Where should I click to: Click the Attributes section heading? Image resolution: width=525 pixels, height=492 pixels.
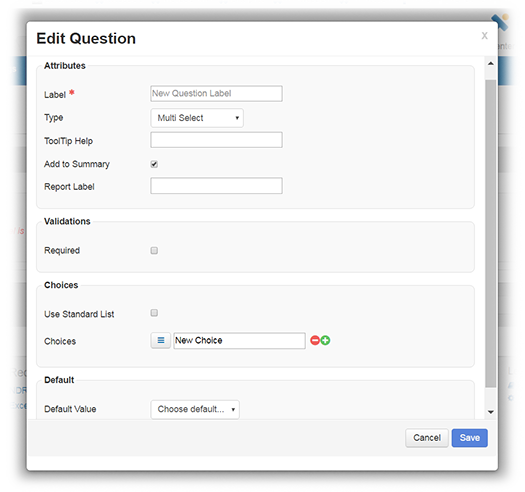[65, 66]
